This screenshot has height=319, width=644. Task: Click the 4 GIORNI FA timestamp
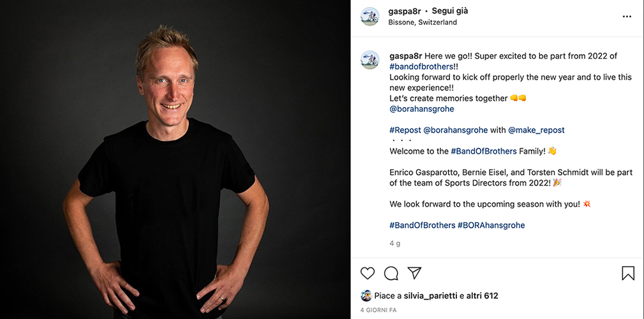[x=378, y=310]
